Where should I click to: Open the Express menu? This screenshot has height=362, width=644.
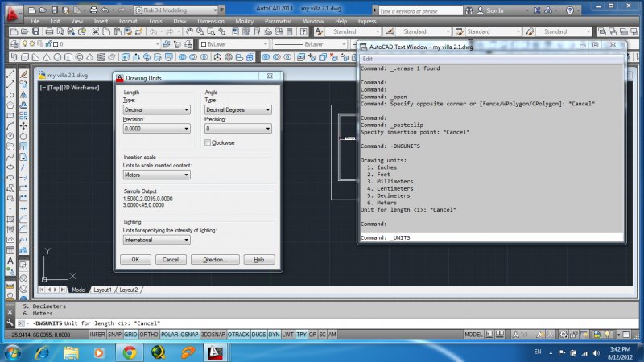(x=367, y=21)
